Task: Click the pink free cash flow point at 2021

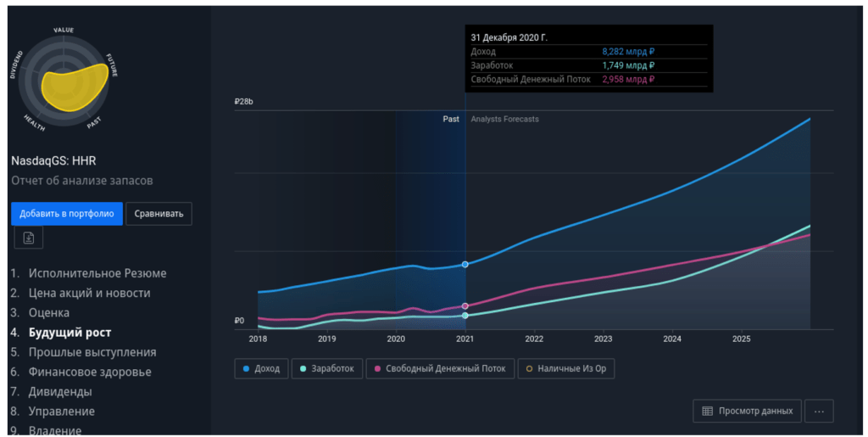Action: pos(465,305)
